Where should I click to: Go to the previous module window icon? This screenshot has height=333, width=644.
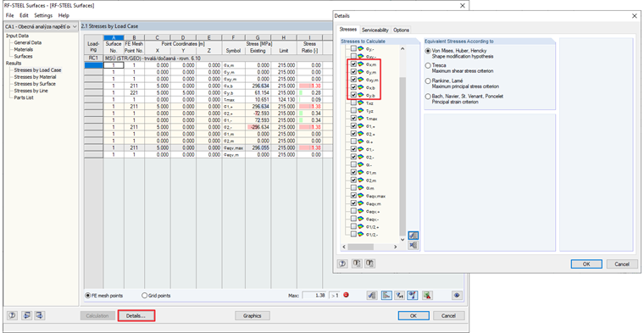click(x=26, y=315)
